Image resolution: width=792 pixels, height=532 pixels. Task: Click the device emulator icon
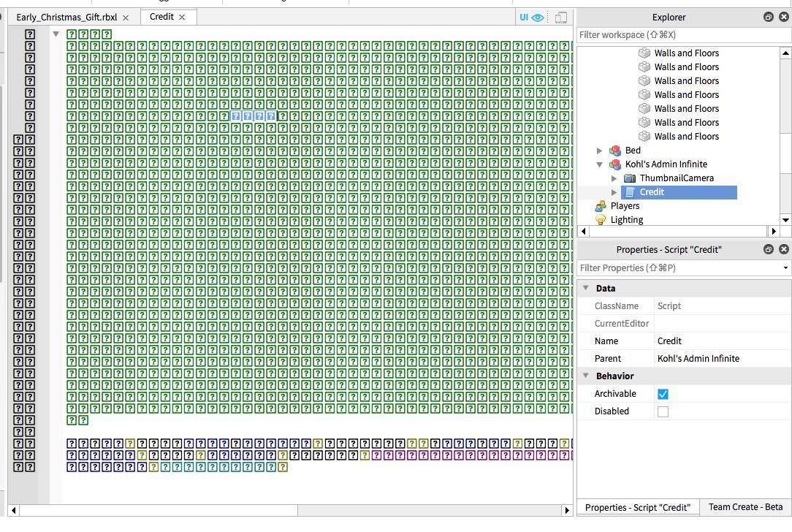561,18
